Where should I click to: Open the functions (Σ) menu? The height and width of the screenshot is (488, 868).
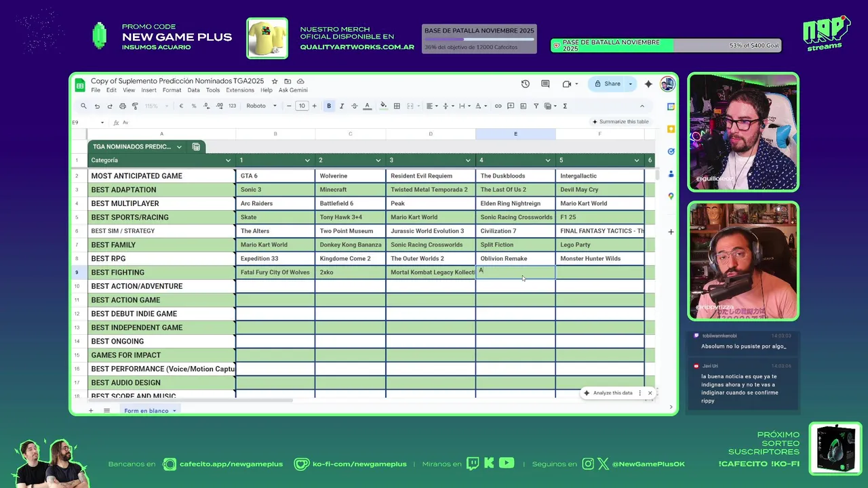(565, 106)
